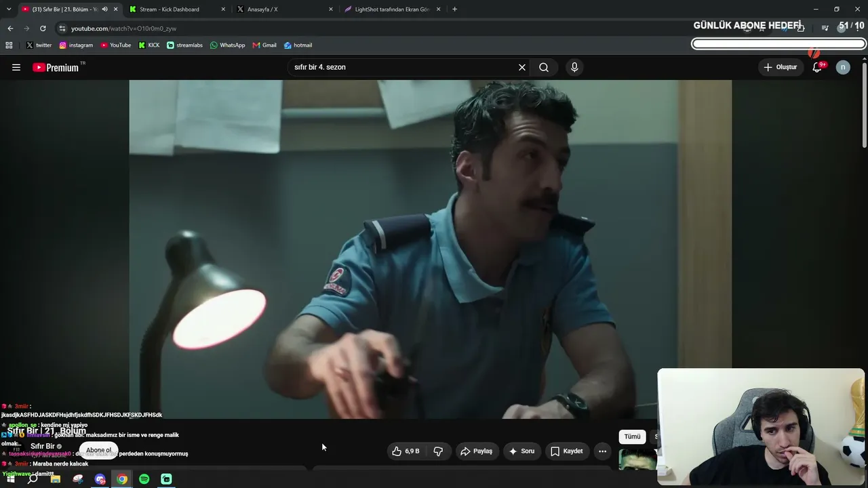
Task: Open the apps grid in bookmarks bar
Action: coord(9,45)
